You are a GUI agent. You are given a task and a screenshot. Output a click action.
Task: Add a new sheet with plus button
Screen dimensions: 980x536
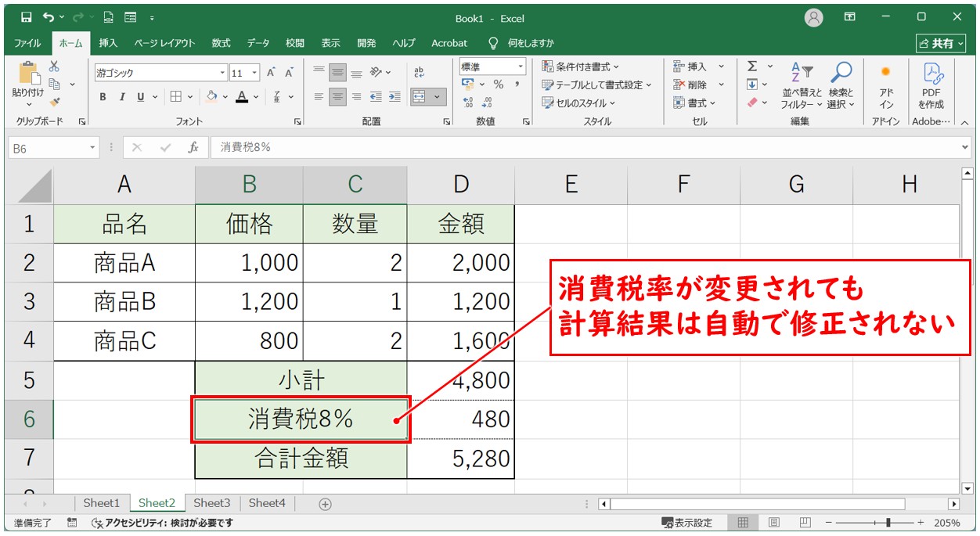[x=326, y=504]
